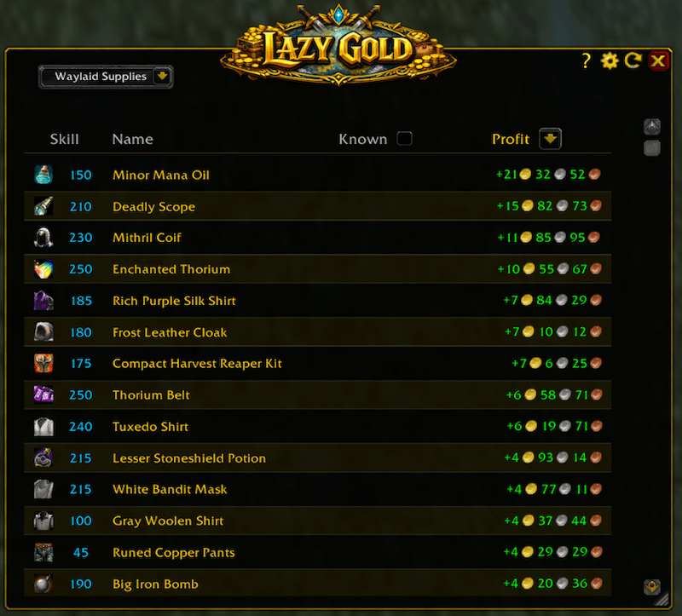Image resolution: width=682 pixels, height=616 pixels.
Task: Click the Lesser Stoneshield Potion icon
Action: (x=43, y=458)
